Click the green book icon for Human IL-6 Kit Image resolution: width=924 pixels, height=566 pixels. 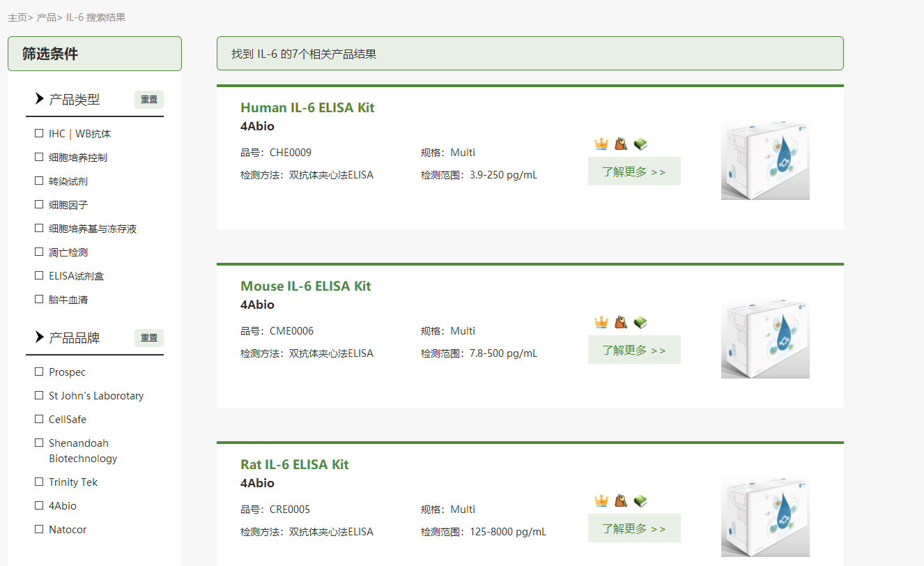(640, 144)
